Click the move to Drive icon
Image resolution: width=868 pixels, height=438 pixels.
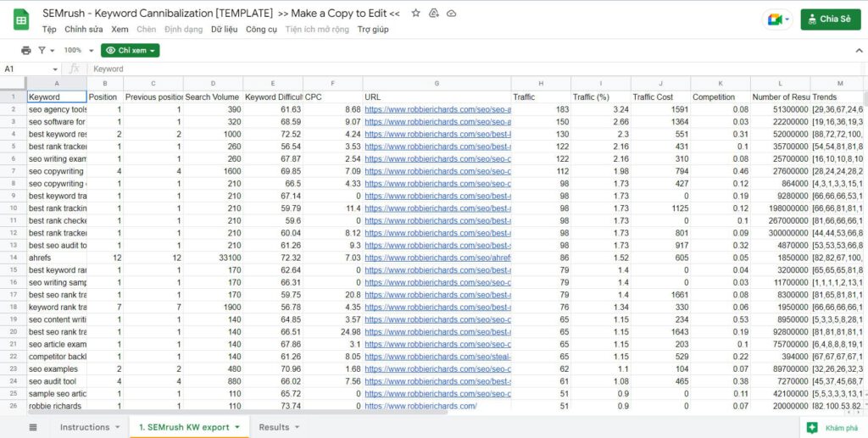click(434, 14)
